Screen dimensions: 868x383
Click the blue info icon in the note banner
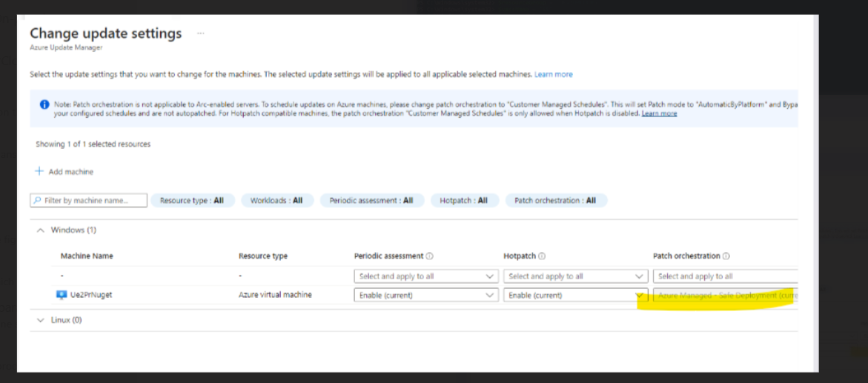[x=44, y=104]
